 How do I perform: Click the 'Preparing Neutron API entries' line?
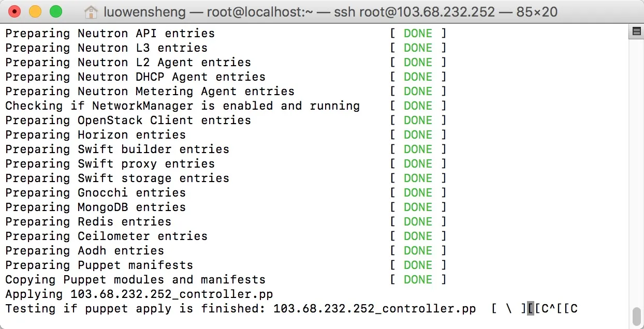pyautogui.click(x=110, y=34)
